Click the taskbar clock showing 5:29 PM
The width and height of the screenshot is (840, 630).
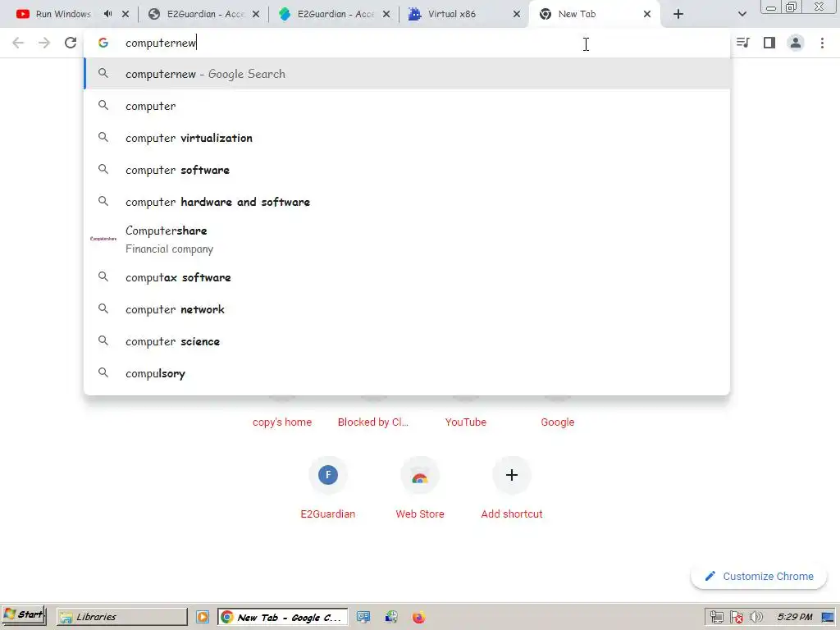click(x=795, y=617)
